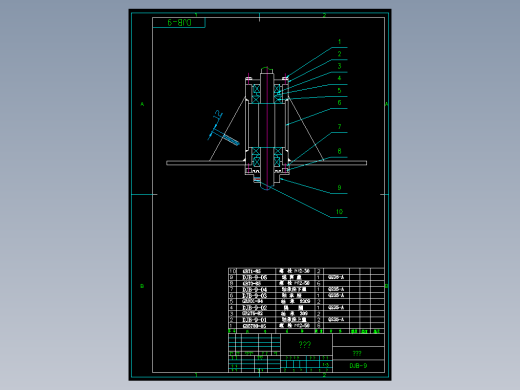
Task: Click part callout number 2
Action: pyautogui.click(x=339, y=54)
